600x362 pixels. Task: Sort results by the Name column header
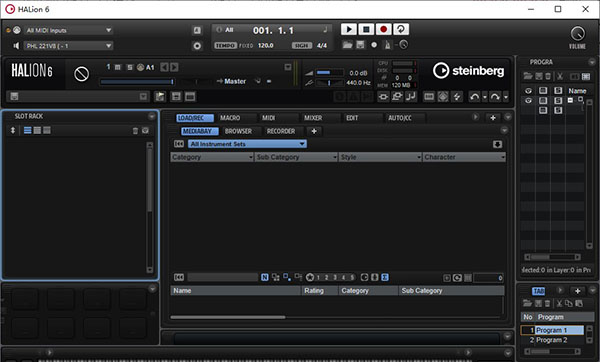click(x=236, y=291)
